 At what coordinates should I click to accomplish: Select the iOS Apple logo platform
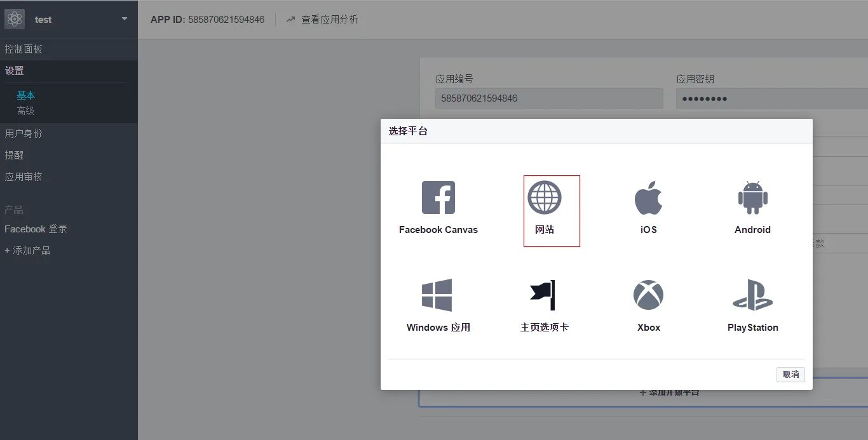click(x=648, y=197)
